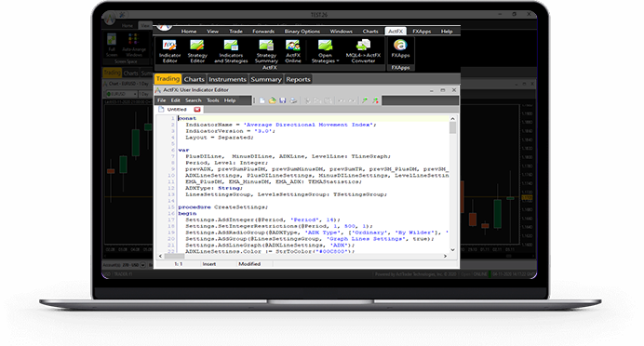Open the Search menu in indicator editor
Screen dimensions: 644x346
[193, 100]
